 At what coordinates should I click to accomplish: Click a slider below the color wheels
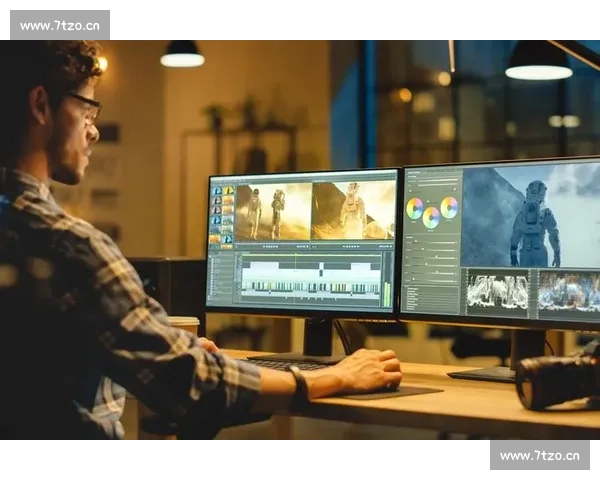436,252
